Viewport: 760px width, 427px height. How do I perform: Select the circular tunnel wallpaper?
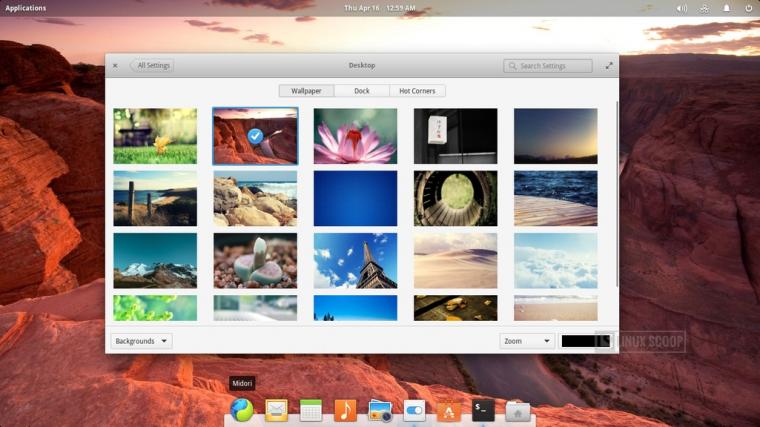point(456,198)
